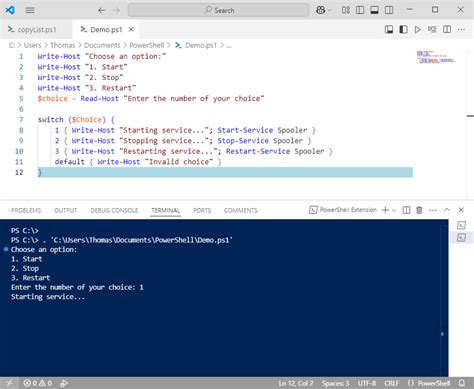Click the Documents breadcrumb
474x389 pixels.
[x=102, y=45]
